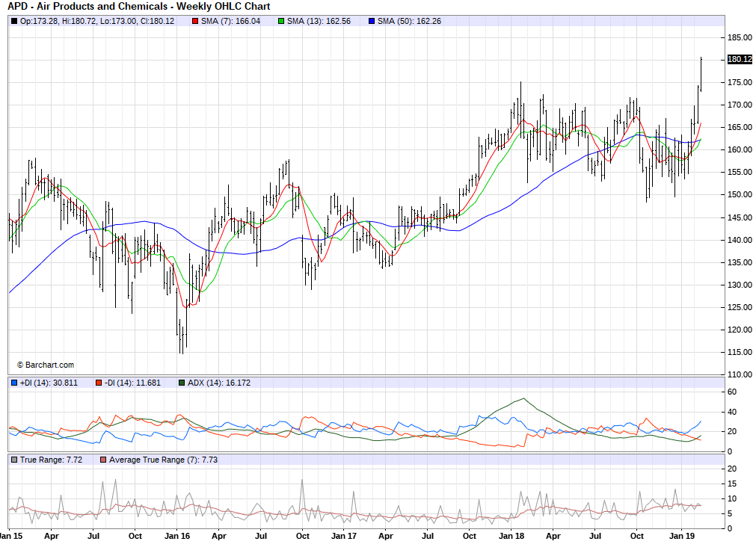Viewport: 756px width, 559px height.
Task: Click the 185.00 price axis label
Action: 740,37
